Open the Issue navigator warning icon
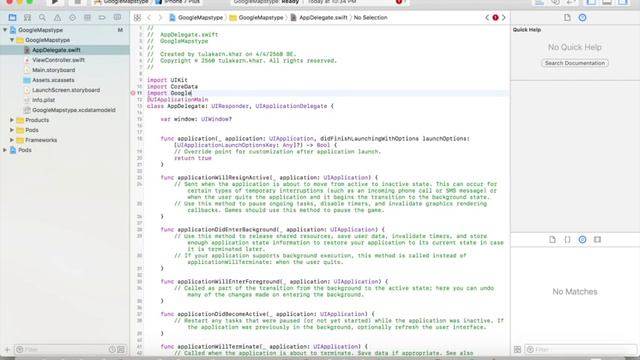The height and width of the screenshot is (360, 640). pyautogui.click(x=58, y=18)
